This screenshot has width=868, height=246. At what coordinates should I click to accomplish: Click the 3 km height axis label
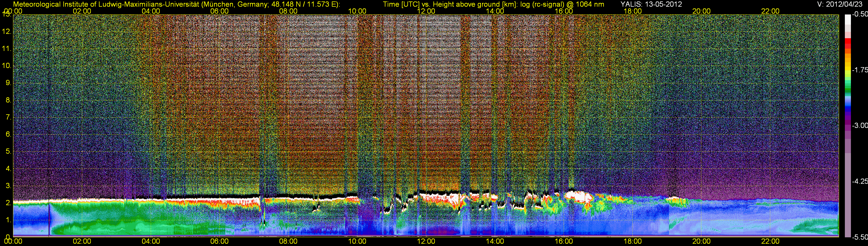click(x=8, y=186)
